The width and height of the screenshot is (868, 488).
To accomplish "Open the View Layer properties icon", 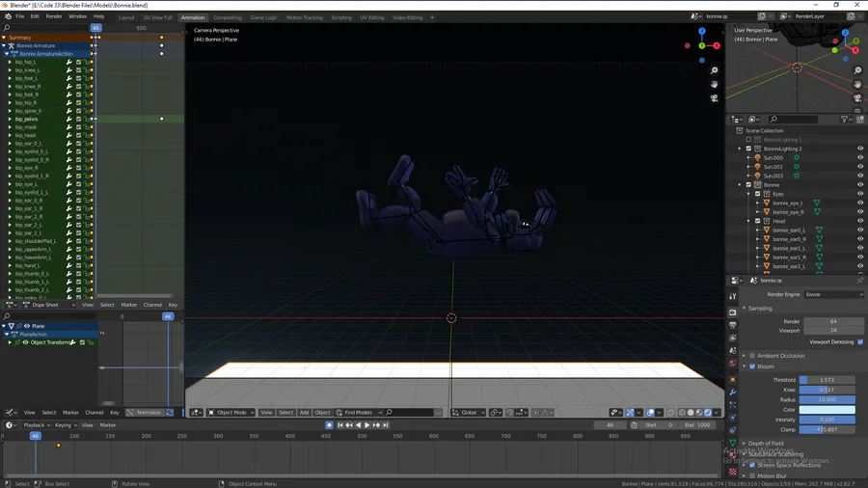I will (733, 338).
